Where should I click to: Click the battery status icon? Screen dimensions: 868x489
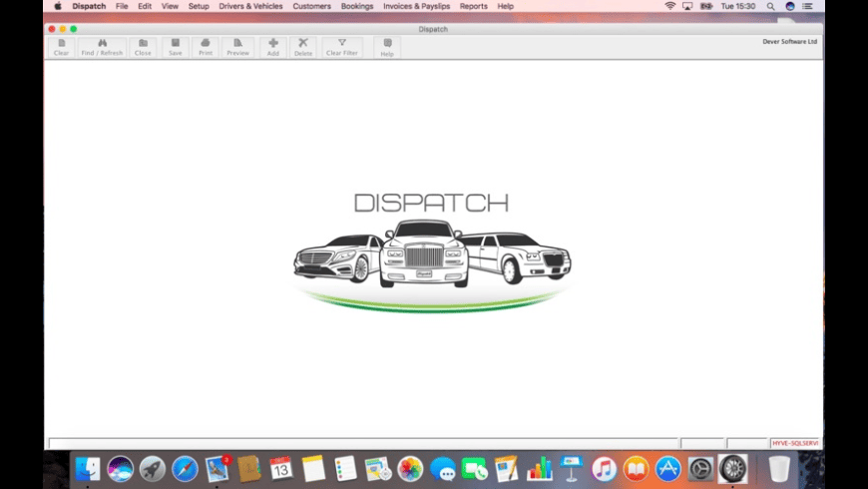click(x=706, y=6)
